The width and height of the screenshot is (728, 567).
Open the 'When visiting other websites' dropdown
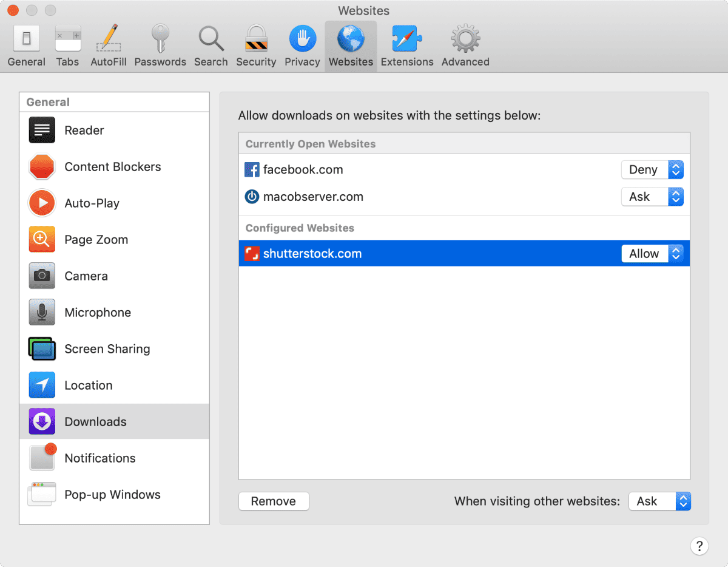point(659,501)
